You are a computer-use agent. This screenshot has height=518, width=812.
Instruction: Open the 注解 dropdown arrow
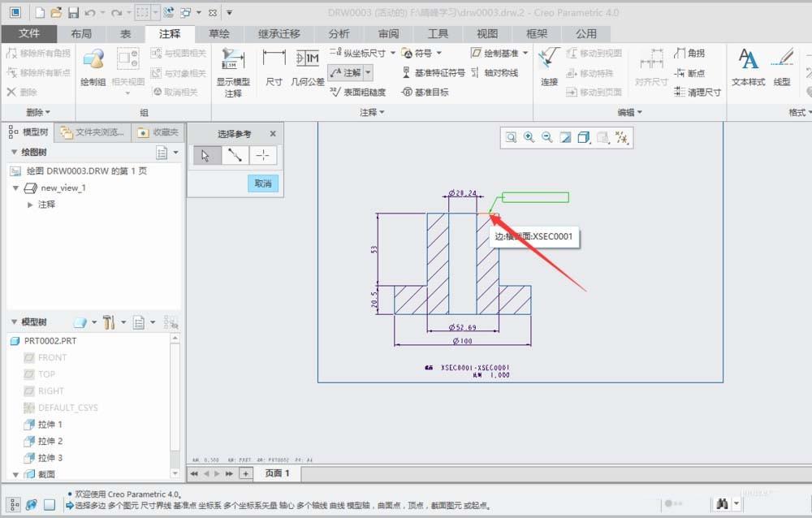[x=366, y=72]
